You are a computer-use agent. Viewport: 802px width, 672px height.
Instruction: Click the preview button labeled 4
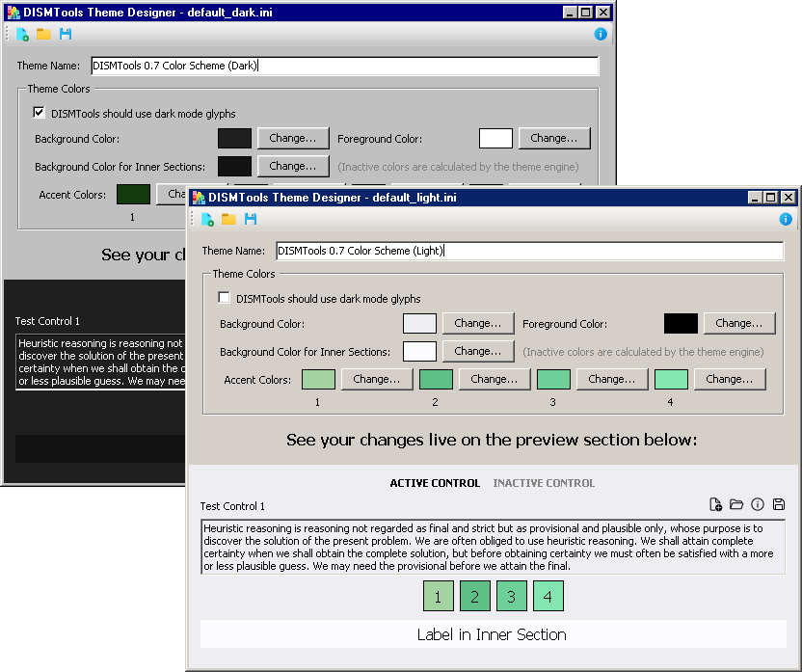click(548, 596)
